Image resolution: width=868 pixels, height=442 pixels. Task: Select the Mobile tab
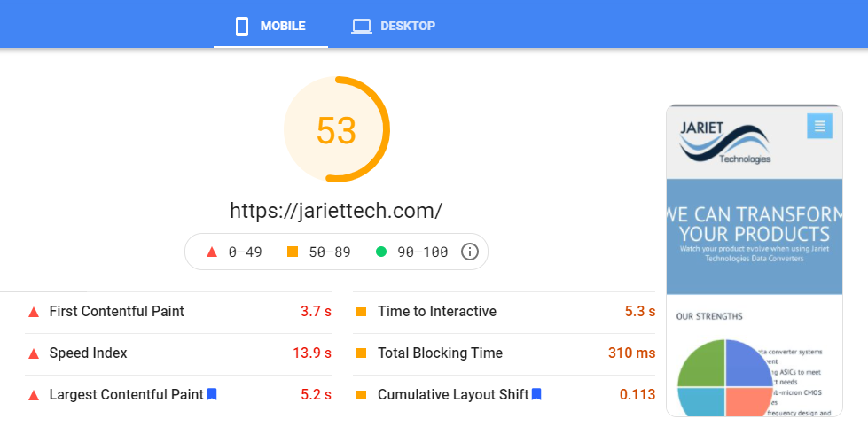[270, 26]
